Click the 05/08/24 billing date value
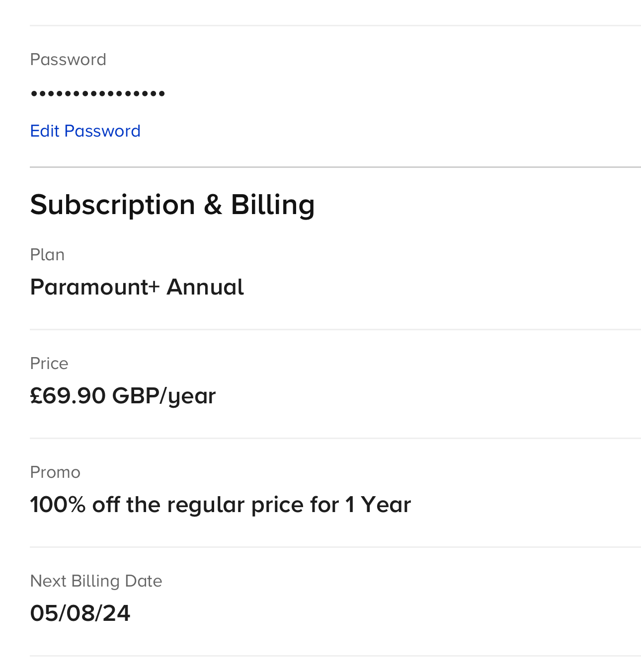 tap(80, 613)
